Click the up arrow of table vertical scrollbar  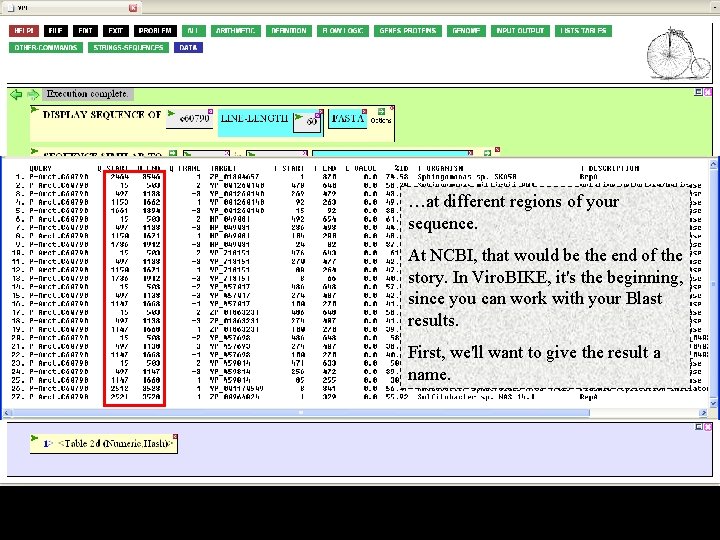click(714, 163)
